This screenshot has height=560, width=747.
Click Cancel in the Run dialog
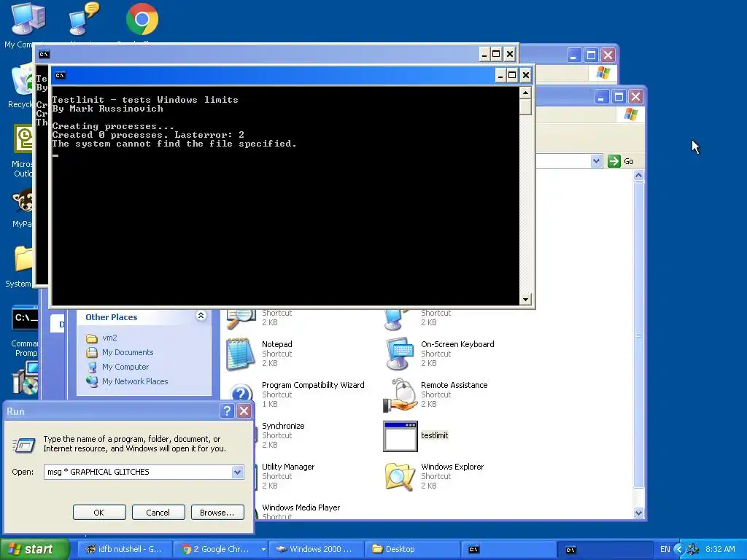158,513
